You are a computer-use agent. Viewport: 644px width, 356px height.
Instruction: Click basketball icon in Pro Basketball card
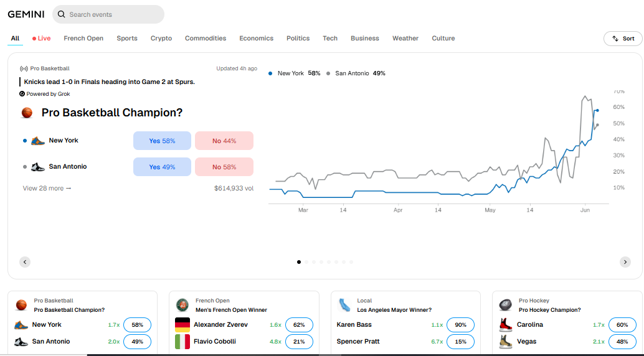[x=21, y=305]
